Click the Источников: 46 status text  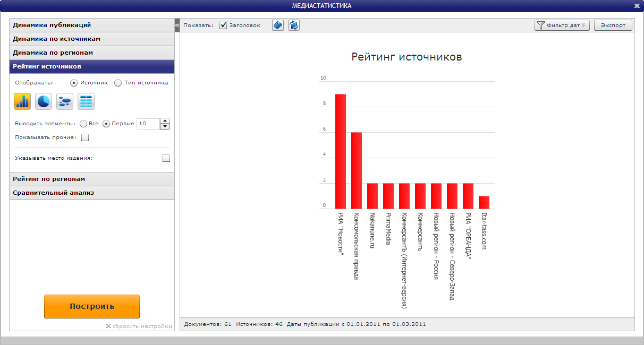click(259, 324)
